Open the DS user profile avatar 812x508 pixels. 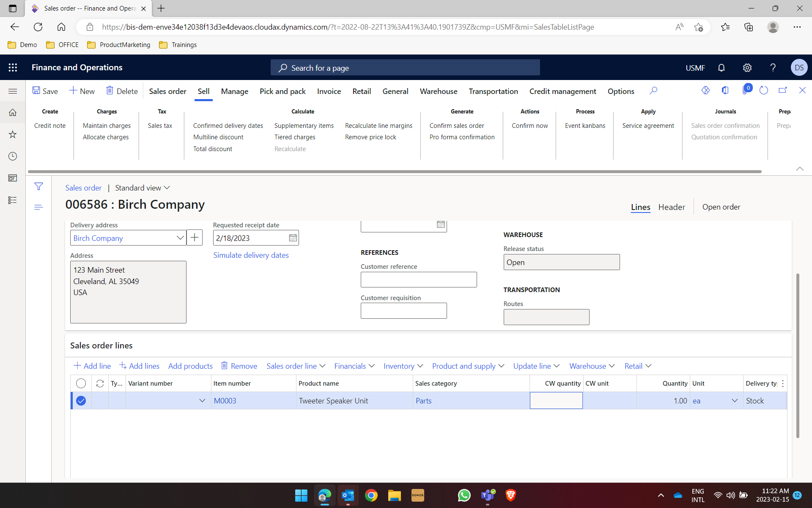[x=799, y=68]
